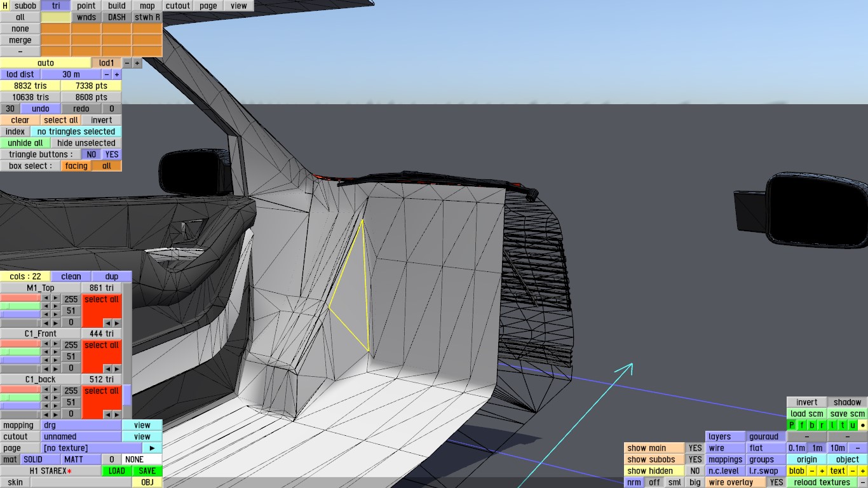Click the colours list scrollbar thumb
Screen dimensions: 868x488
pyautogui.click(x=127, y=394)
